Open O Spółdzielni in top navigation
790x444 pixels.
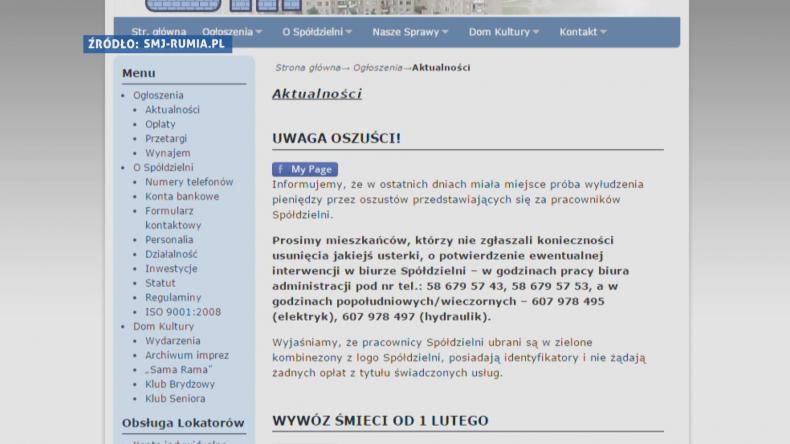312,32
